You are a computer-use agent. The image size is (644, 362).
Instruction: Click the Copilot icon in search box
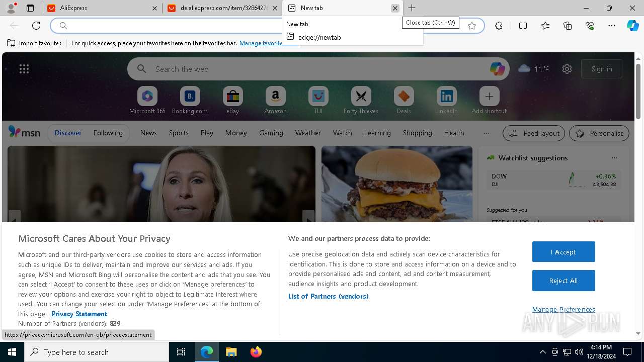(497, 69)
